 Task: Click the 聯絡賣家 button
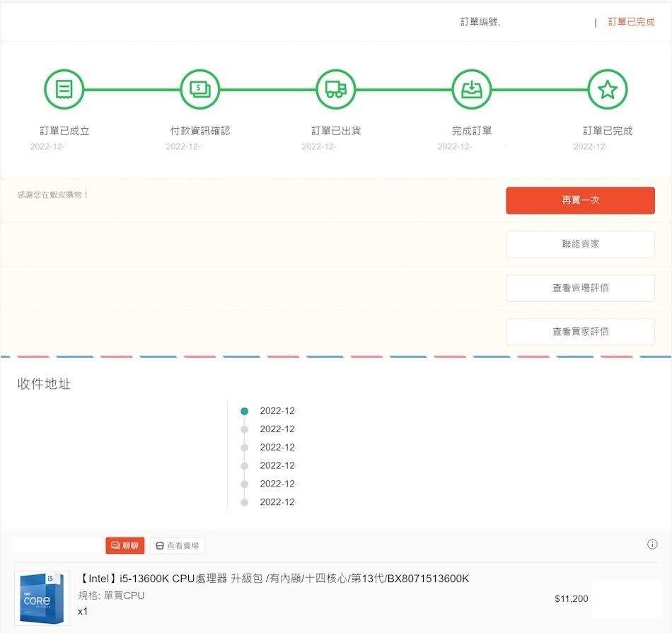click(x=580, y=244)
